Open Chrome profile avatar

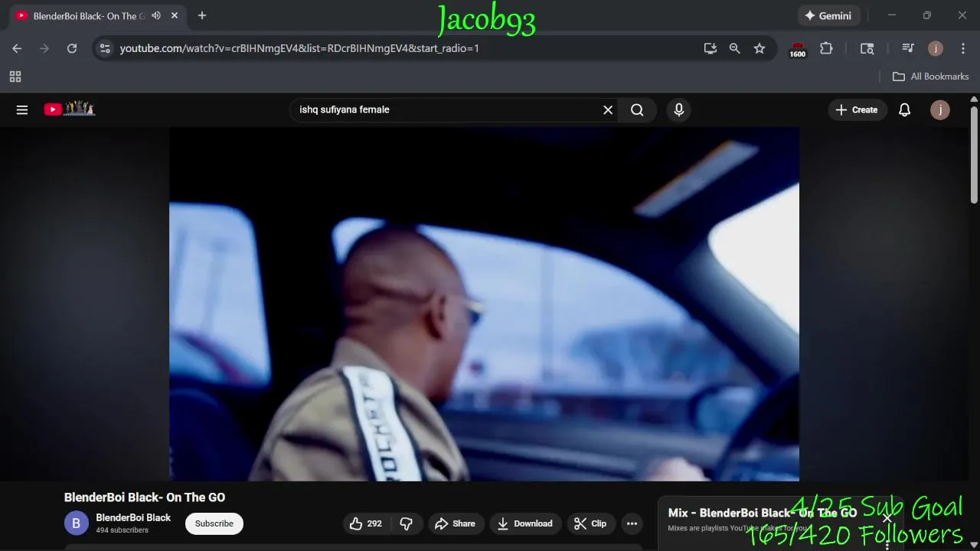tap(936, 48)
